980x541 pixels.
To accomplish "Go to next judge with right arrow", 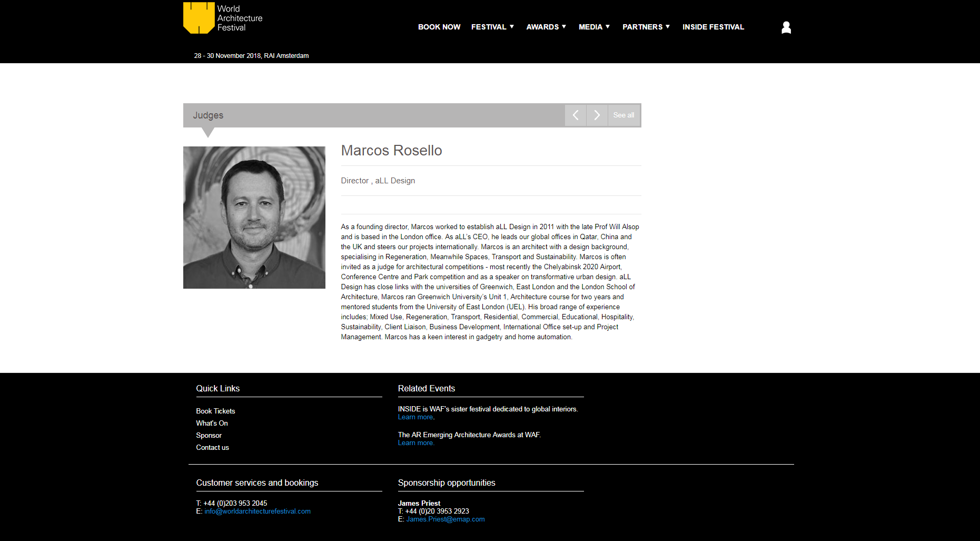I will [597, 115].
